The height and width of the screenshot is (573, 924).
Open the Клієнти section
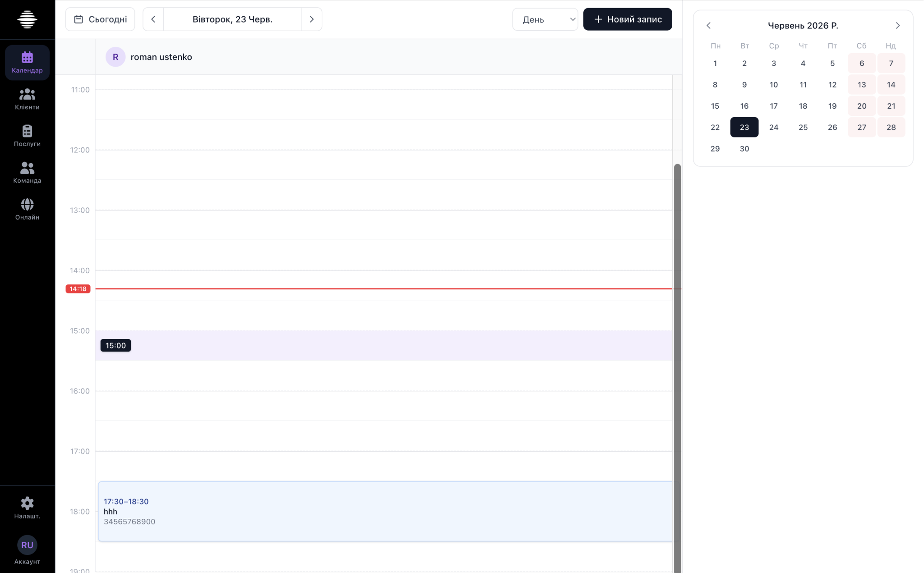(x=27, y=99)
